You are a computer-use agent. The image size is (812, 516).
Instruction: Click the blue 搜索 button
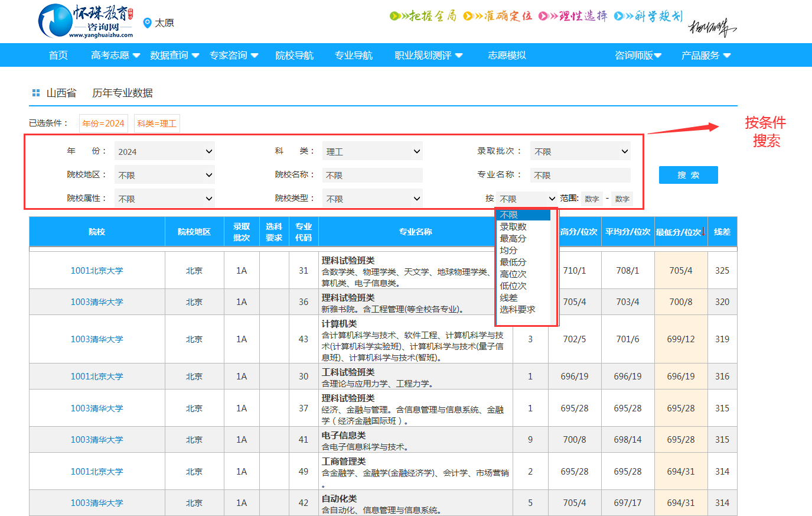click(x=688, y=175)
